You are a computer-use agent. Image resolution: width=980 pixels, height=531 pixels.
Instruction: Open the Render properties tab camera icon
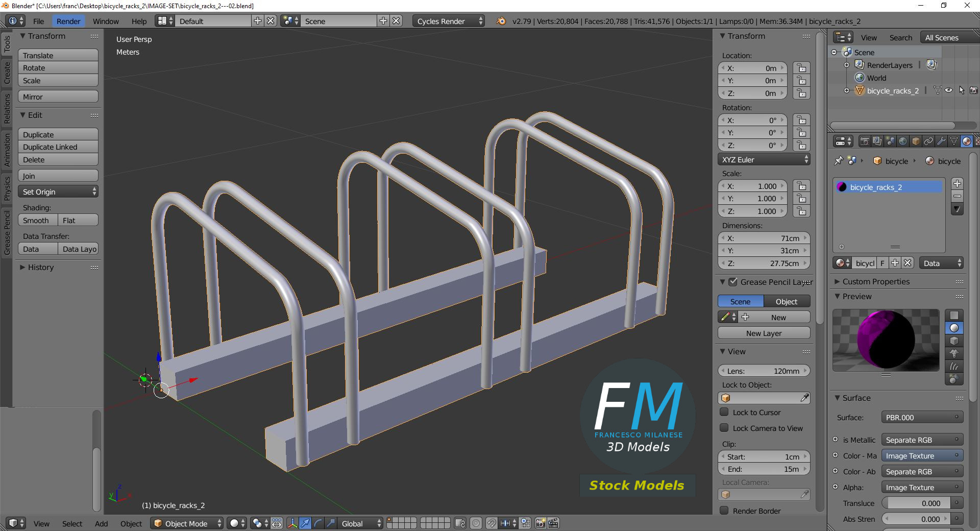865,141
